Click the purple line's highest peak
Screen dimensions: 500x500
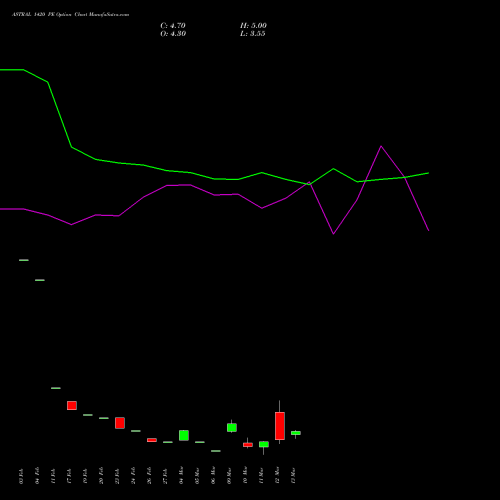(381, 146)
